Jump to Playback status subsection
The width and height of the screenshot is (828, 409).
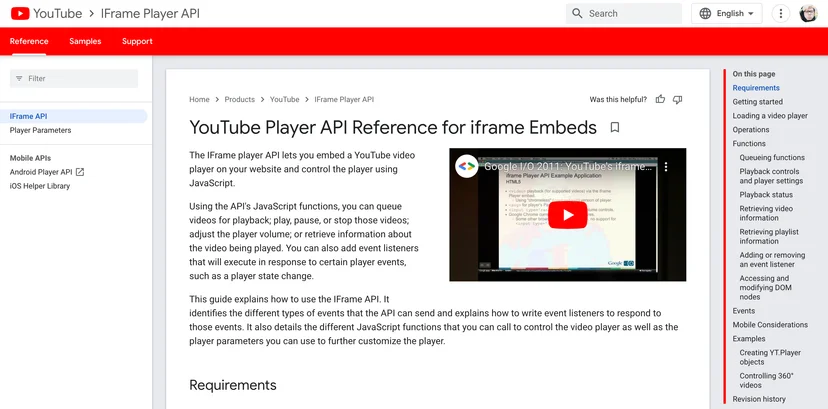click(x=766, y=195)
